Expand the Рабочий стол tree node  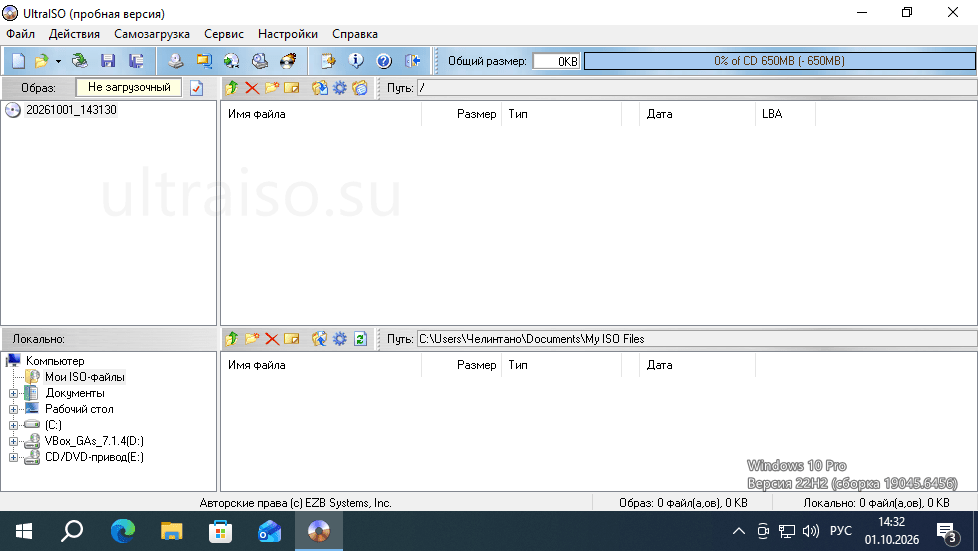13,410
